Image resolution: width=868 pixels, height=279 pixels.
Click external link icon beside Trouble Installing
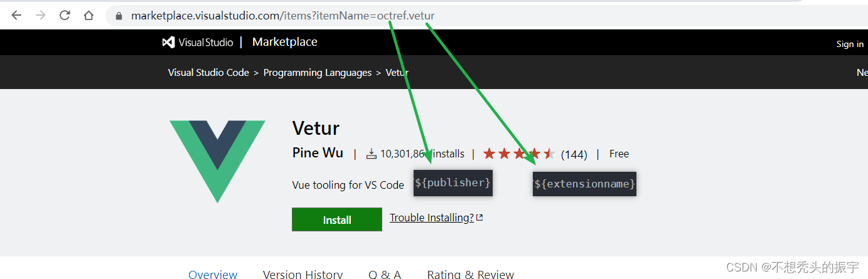(480, 218)
